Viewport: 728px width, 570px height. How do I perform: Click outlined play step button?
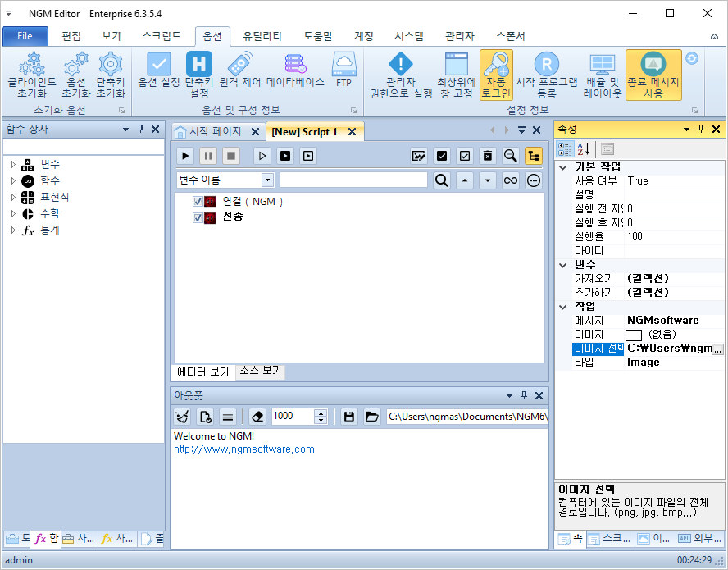coord(262,156)
